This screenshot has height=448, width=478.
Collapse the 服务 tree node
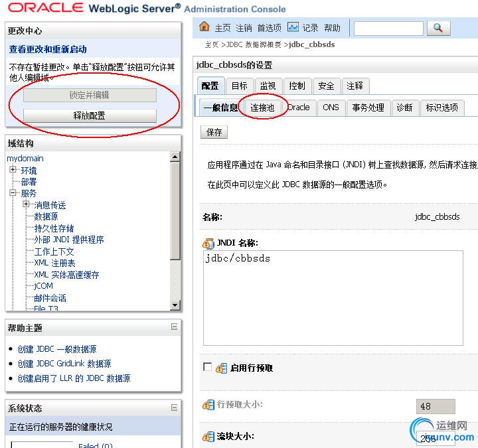tap(13, 192)
